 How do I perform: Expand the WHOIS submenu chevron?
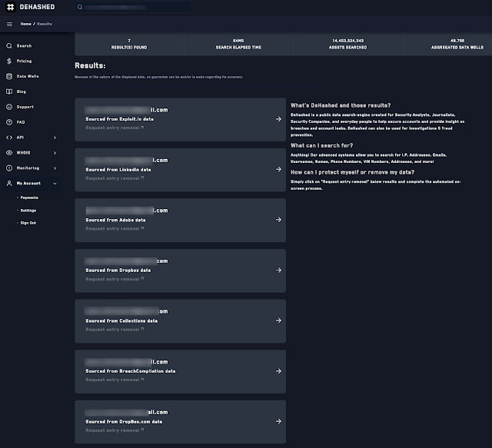click(55, 153)
